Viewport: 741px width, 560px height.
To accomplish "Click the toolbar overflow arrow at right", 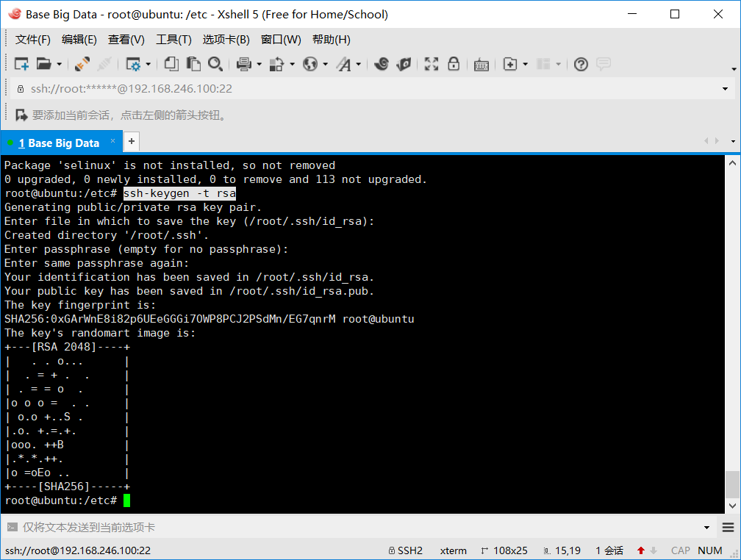I will point(734,69).
